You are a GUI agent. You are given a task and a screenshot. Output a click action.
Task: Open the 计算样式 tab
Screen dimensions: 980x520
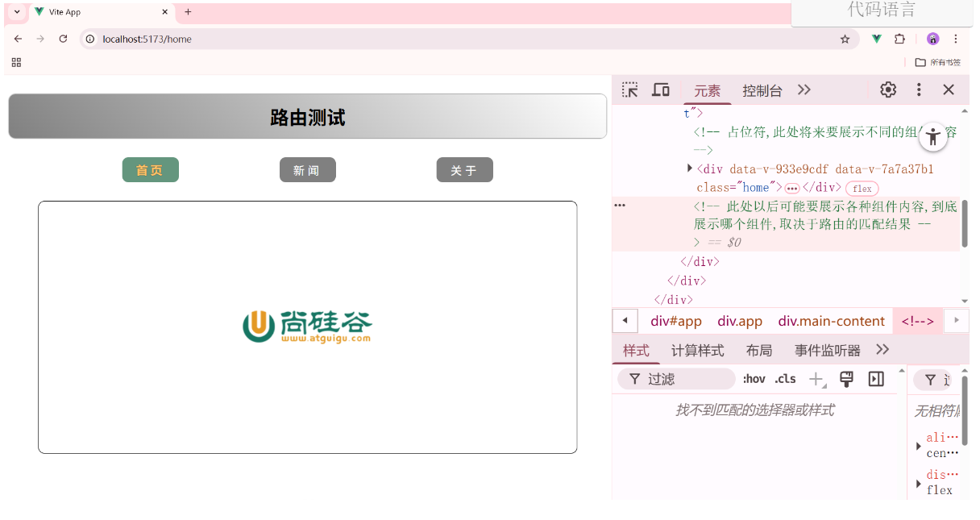click(698, 350)
